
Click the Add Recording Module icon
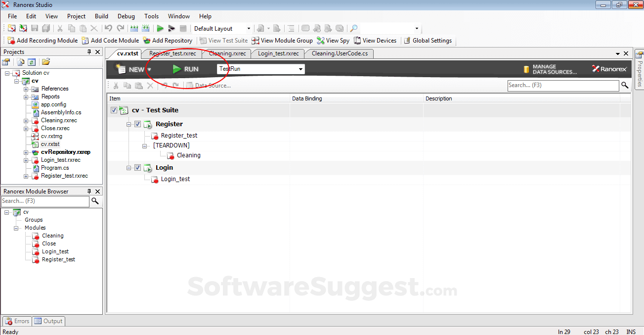click(12, 41)
